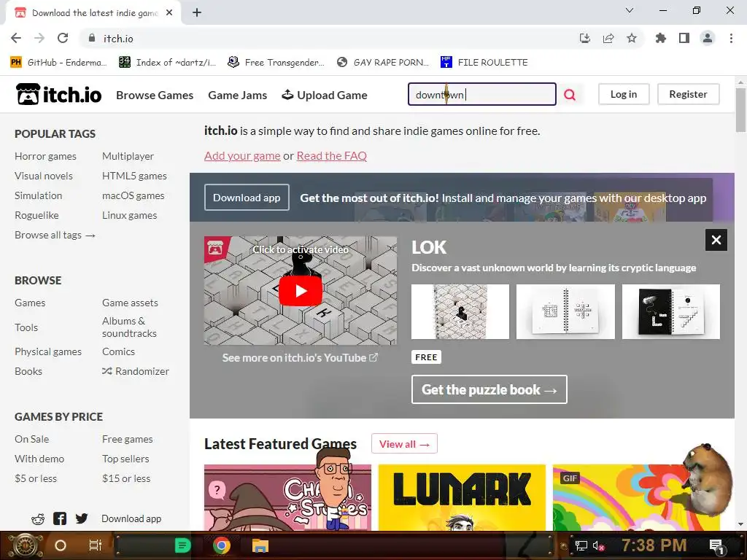Open the FILE ROULETTE bookmark
Image resolution: width=747 pixels, height=560 pixels.
pyautogui.click(x=484, y=63)
